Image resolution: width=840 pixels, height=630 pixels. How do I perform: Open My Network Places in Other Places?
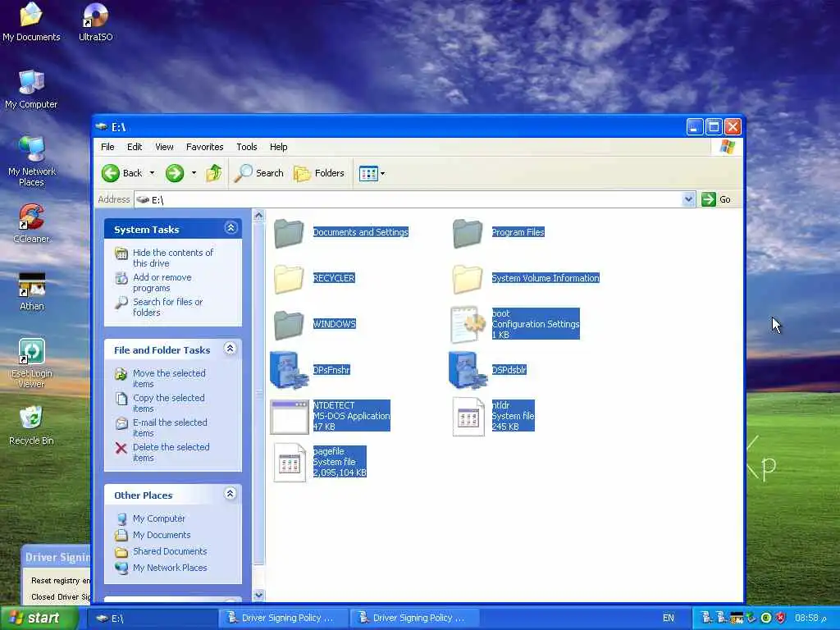tap(169, 568)
